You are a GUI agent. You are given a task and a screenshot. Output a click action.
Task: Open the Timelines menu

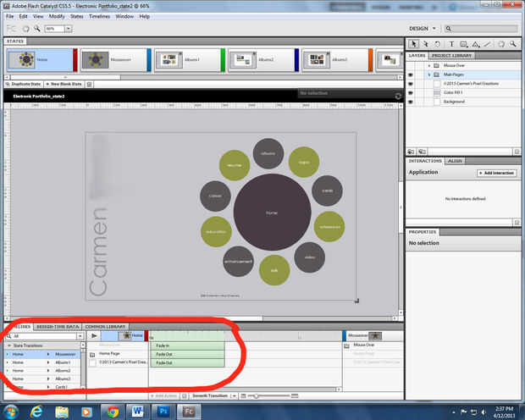pos(99,16)
